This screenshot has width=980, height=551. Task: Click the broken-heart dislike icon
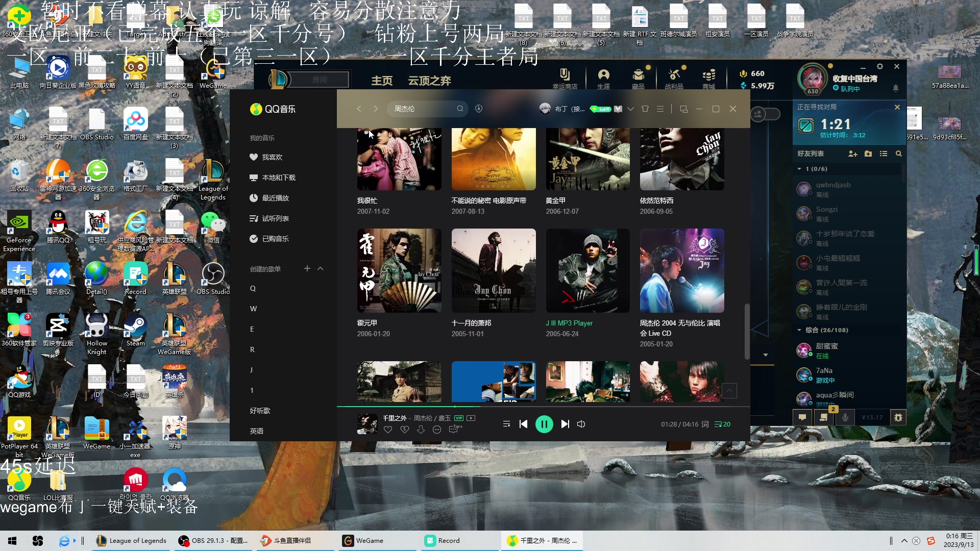(405, 430)
